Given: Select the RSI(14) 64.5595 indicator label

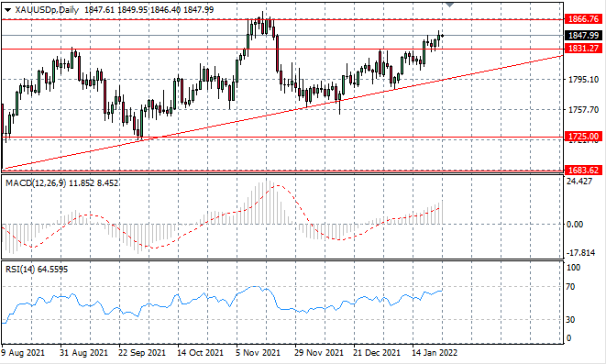Looking at the screenshot, I should (x=37, y=269).
